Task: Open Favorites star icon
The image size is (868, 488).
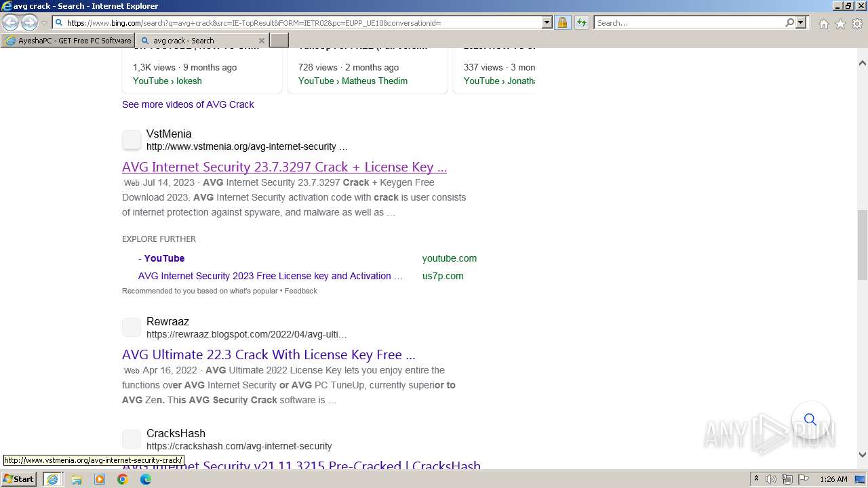Action: (x=840, y=24)
